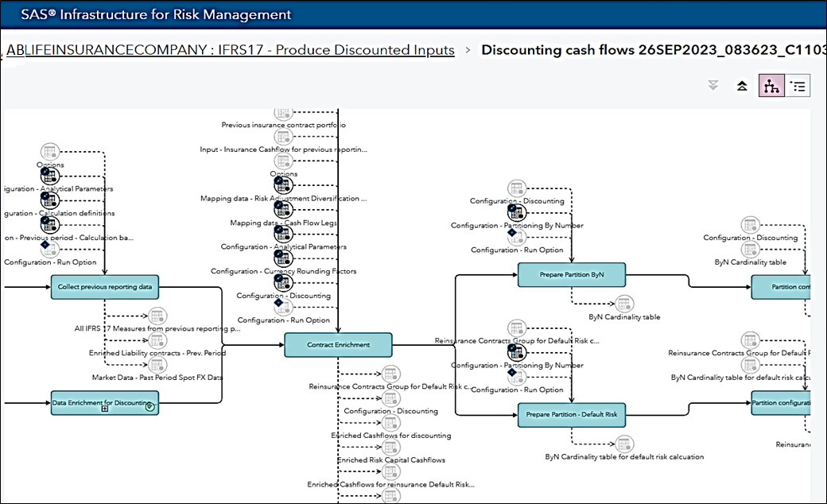
Task: Click the Configuration - Discounting input icon
Action: (517, 188)
